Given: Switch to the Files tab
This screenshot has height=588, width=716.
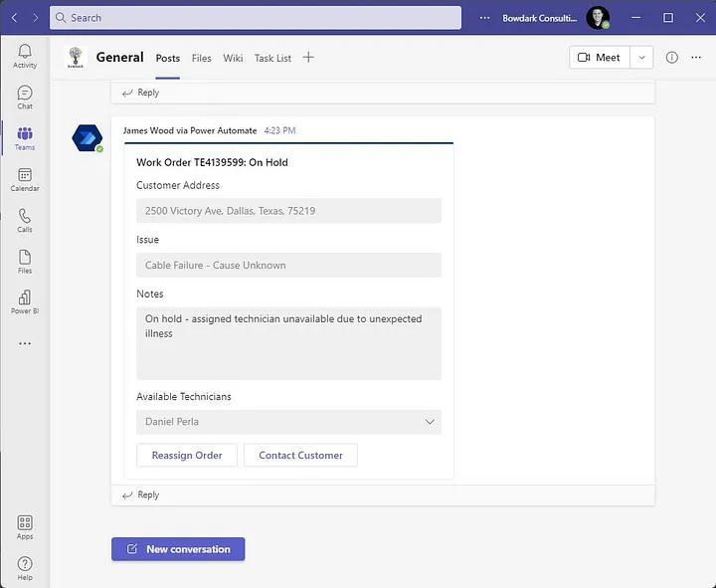Looking at the screenshot, I should point(201,58).
